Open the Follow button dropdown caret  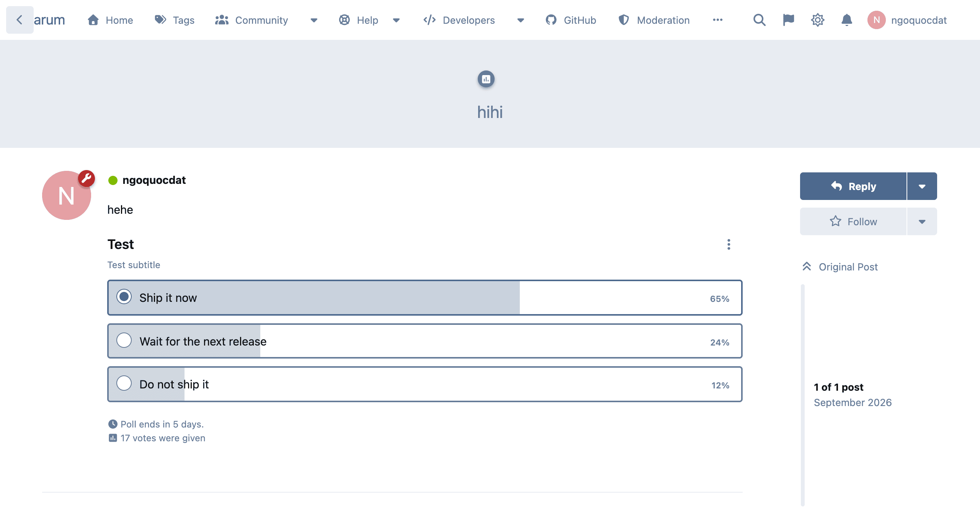click(x=922, y=222)
